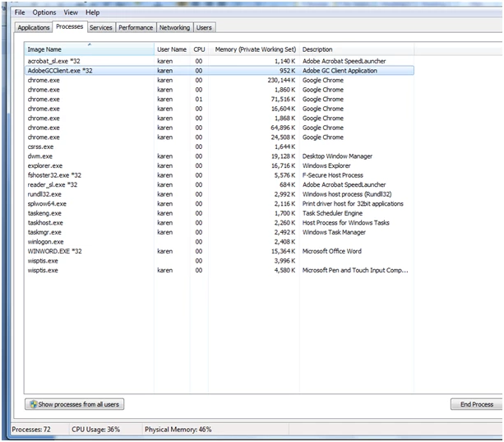Screen dimensions: 504x442
Task: Select the taskeng.exe process
Action: [220, 213]
